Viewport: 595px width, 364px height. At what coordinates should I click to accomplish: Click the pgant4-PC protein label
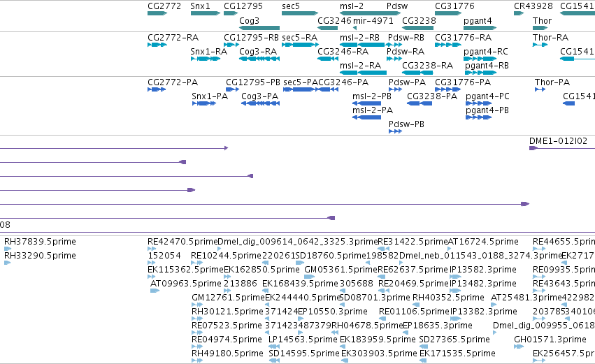click(x=487, y=96)
